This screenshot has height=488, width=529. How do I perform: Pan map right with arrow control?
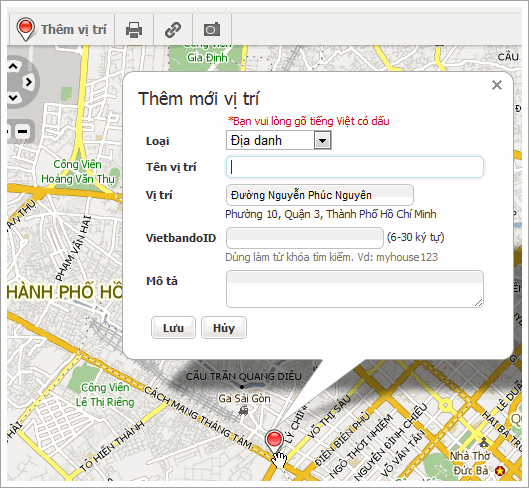click(x=29, y=82)
